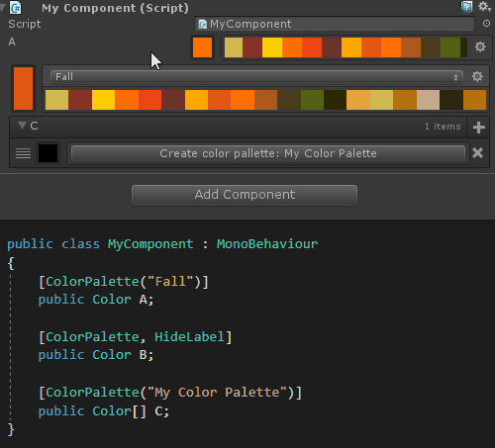Open palette settings gear for field A

coord(480,46)
